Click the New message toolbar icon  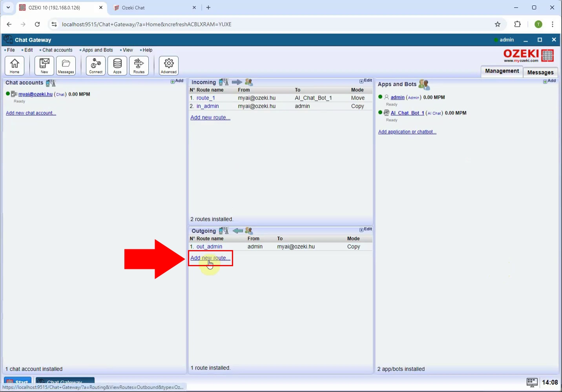click(44, 65)
